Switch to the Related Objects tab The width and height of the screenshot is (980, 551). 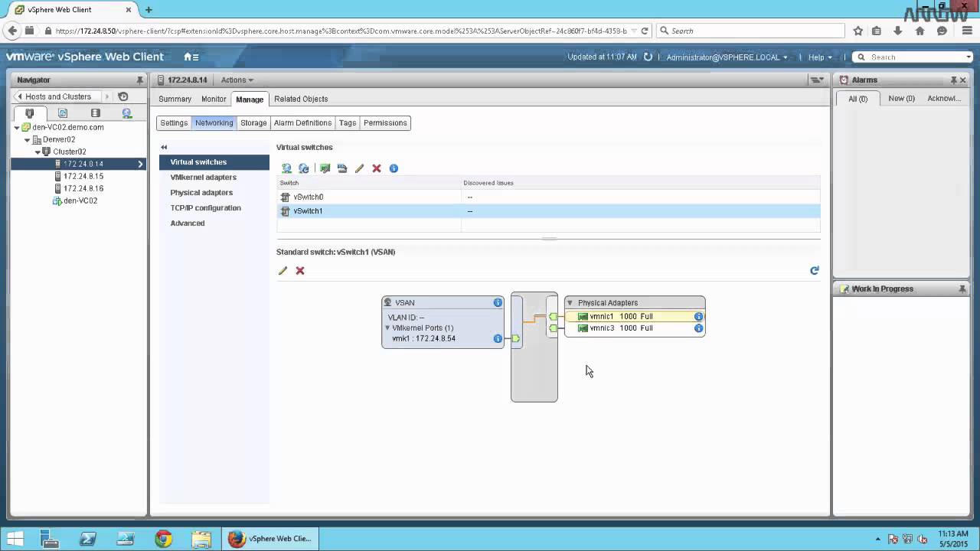click(301, 99)
